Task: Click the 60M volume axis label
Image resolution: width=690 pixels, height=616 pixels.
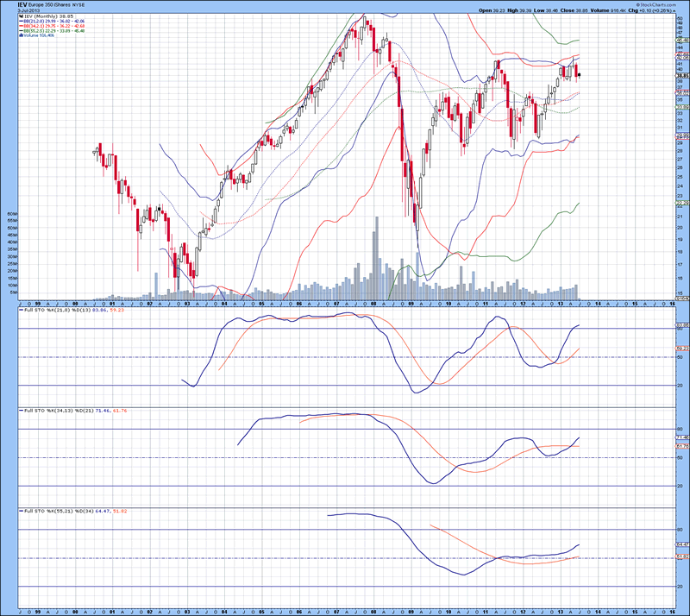Action: 12,212
